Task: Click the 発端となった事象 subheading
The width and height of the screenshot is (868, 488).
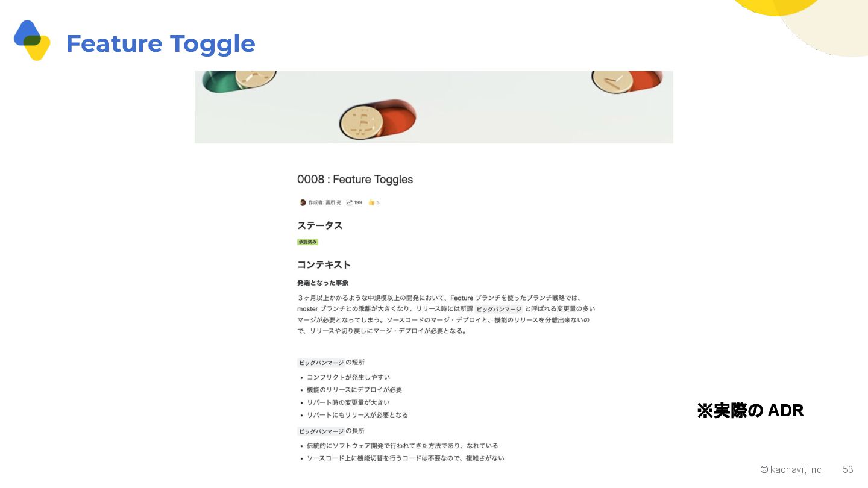Action: [322, 283]
